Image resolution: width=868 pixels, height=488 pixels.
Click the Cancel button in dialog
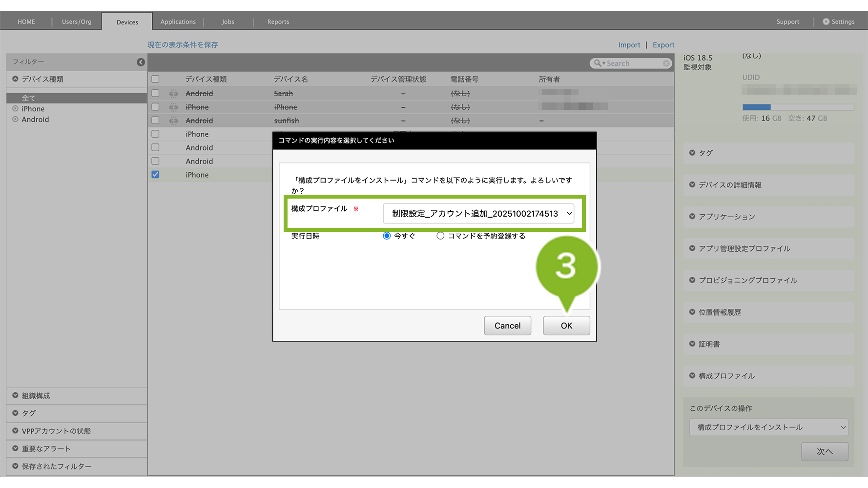507,325
